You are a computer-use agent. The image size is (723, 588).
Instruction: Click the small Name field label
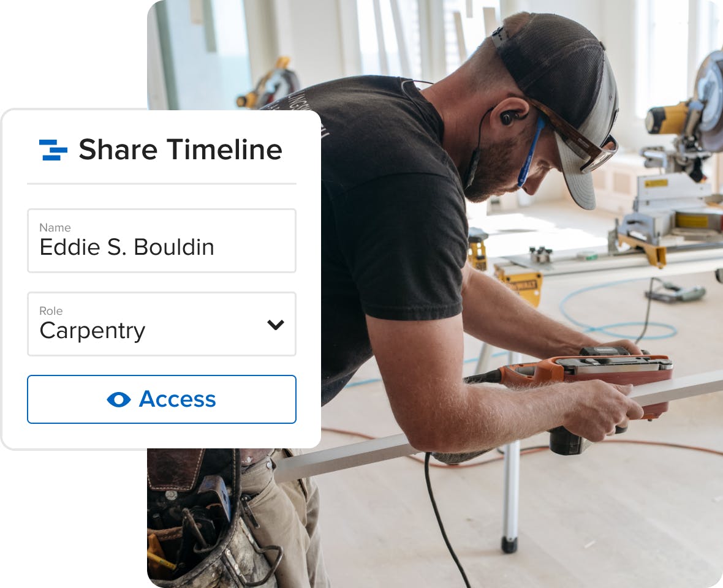pyautogui.click(x=55, y=228)
